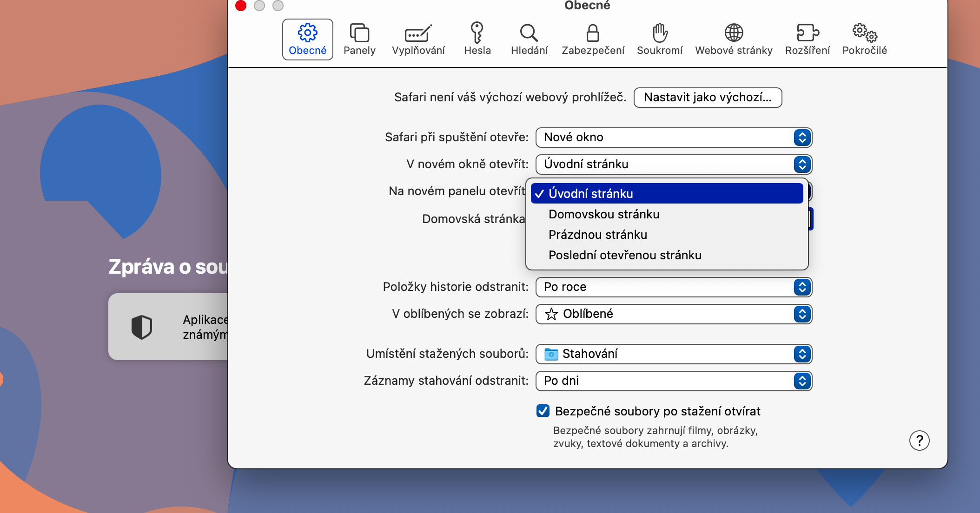The height and width of the screenshot is (513, 980).
Task: Open the Webové stránky globe icon
Action: coord(734,33)
